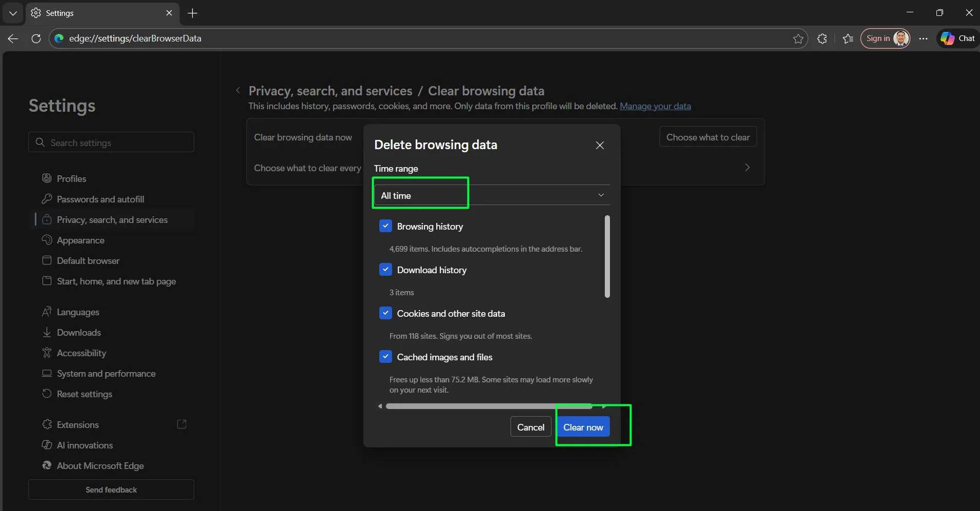This screenshot has width=980, height=511.
Task: Click the Search settings field
Action: 111,142
